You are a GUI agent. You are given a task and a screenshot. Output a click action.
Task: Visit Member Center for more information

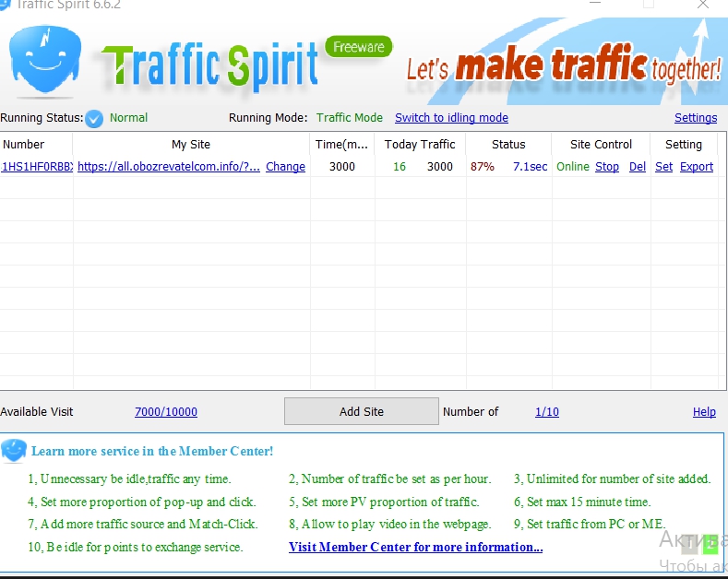pyautogui.click(x=415, y=547)
